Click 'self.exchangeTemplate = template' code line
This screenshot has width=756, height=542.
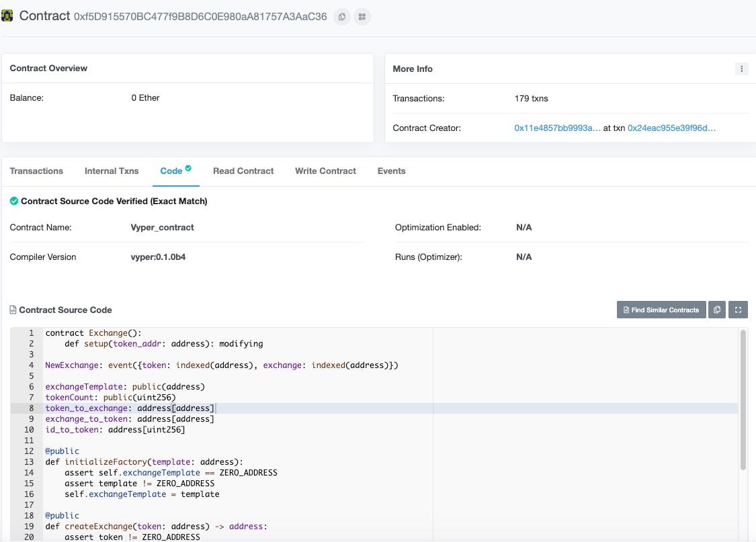click(x=142, y=494)
